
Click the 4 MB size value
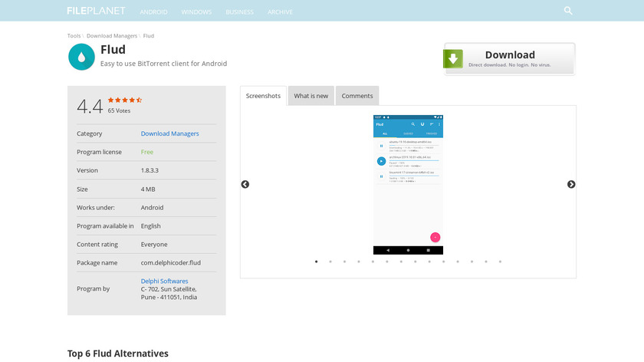coord(148,189)
